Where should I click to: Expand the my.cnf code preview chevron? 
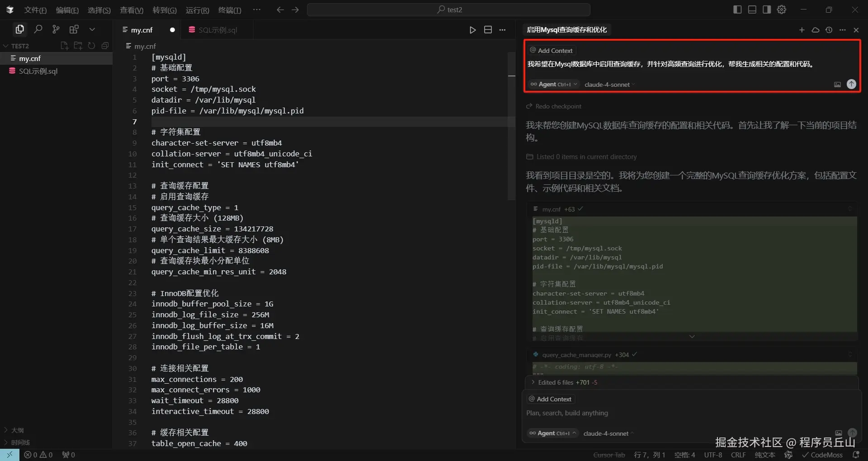coord(692,336)
